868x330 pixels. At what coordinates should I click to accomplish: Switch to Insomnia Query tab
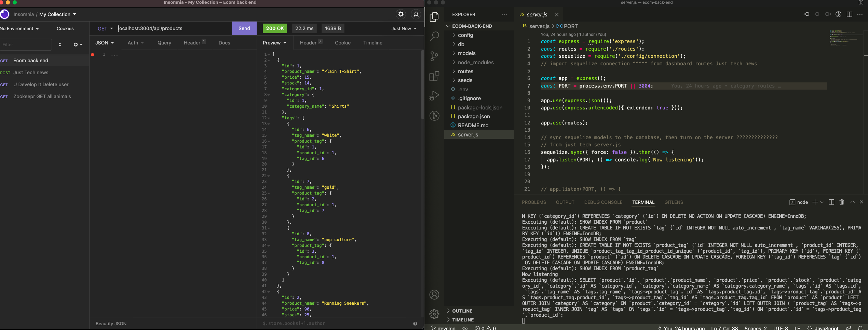pyautogui.click(x=164, y=43)
